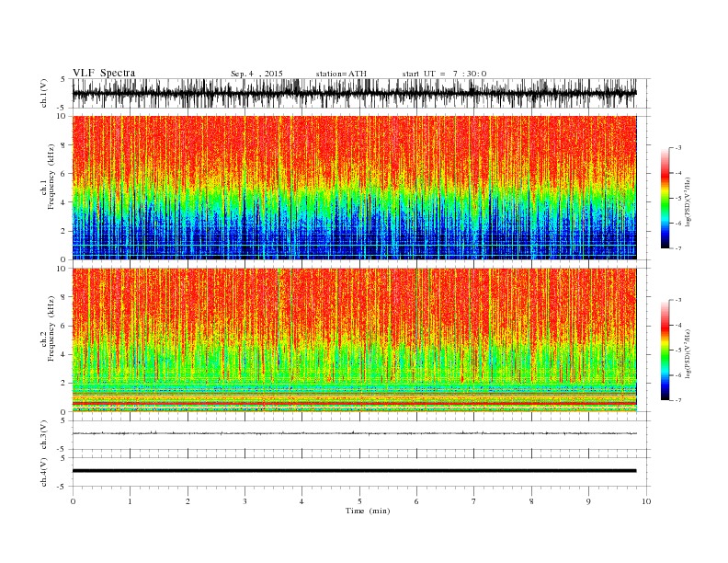728x563 pixels.
Task: Click time axis tick label "5"
Action: pos(359,501)
